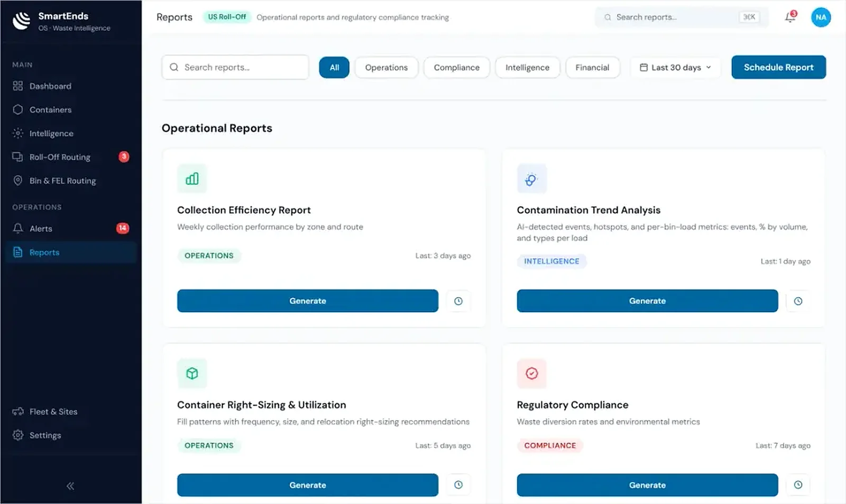This screenshot has width=846, height=504.
Task: Click the clock icon for Container Right-Sizing
Action: (458, 485)
